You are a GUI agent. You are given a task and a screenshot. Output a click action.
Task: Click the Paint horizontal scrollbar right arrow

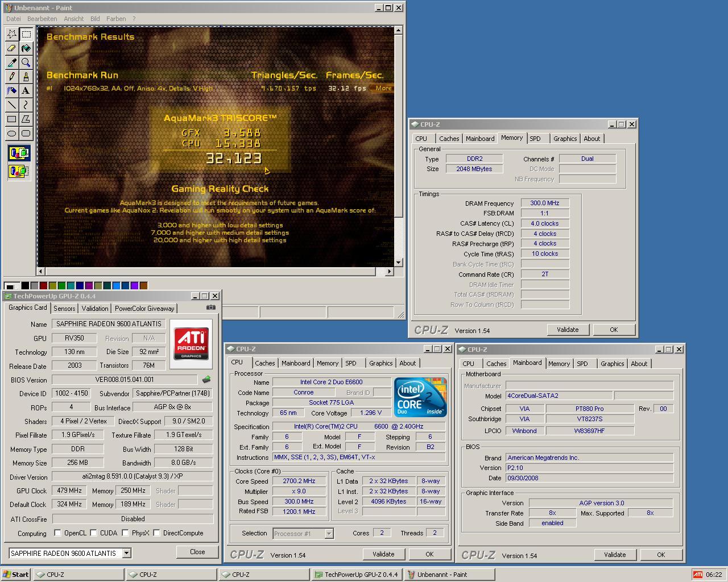point(389,272)
